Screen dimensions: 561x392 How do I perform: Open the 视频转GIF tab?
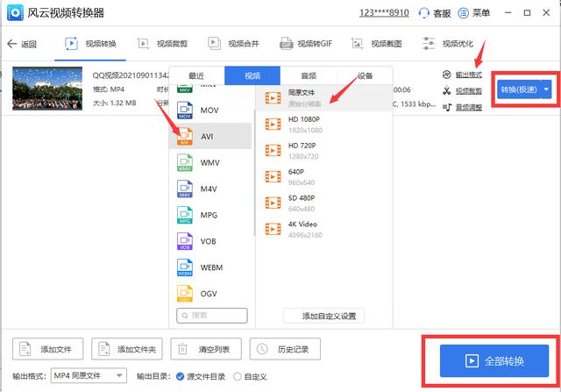pyautogui.click(x=306, y=44)
